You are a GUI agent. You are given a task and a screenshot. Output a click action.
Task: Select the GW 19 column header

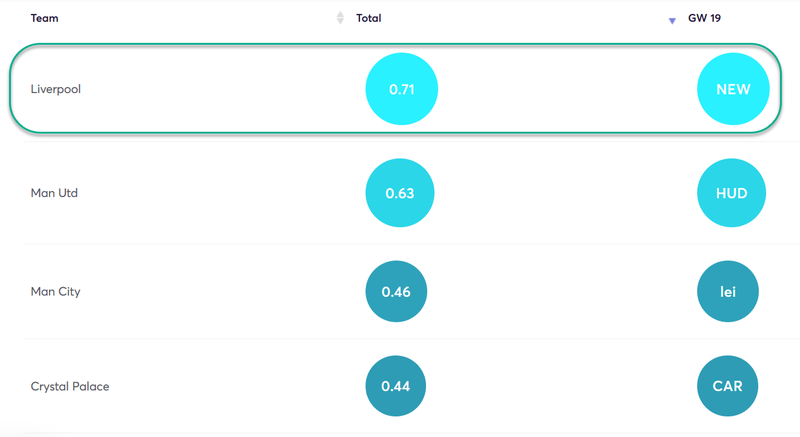pos(704,18)
